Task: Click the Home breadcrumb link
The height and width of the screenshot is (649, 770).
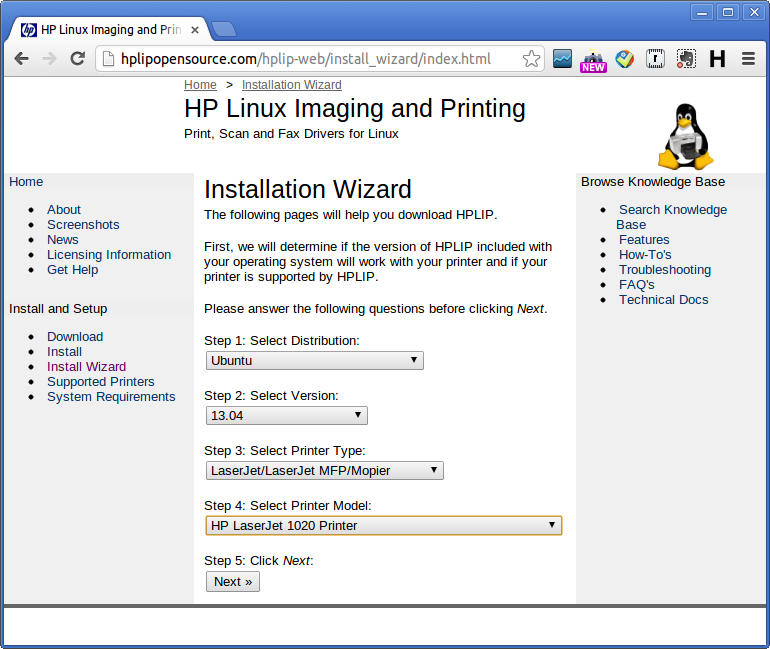Action: [200, 84]
